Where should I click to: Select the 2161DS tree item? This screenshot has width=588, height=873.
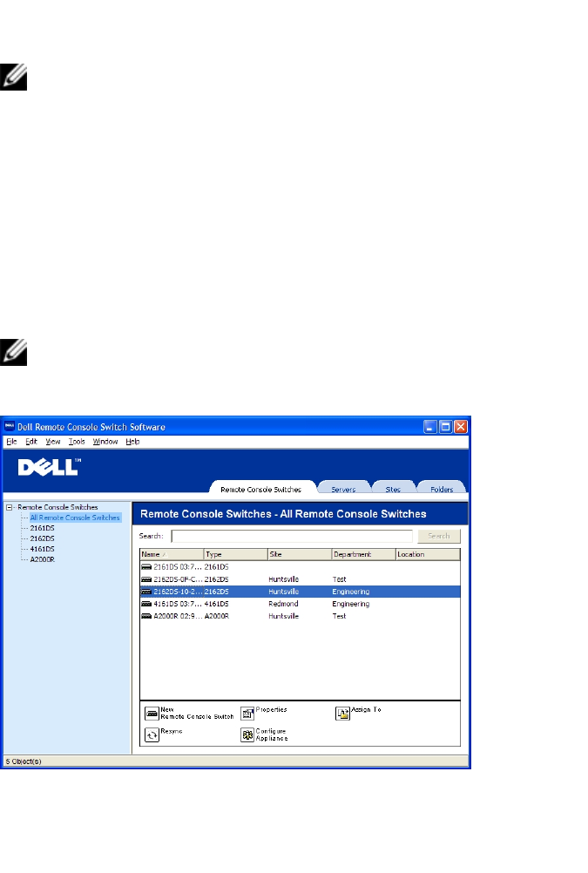[x=43, y=528]
